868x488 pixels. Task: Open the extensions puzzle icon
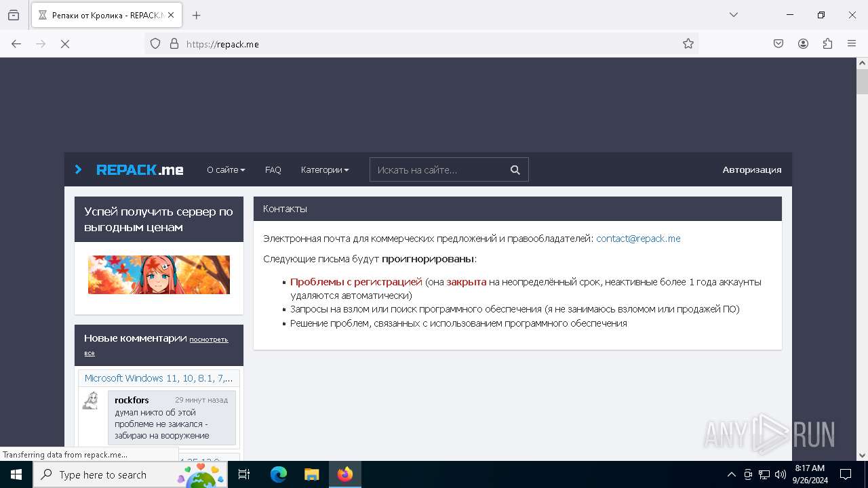[x=827, y=43]
